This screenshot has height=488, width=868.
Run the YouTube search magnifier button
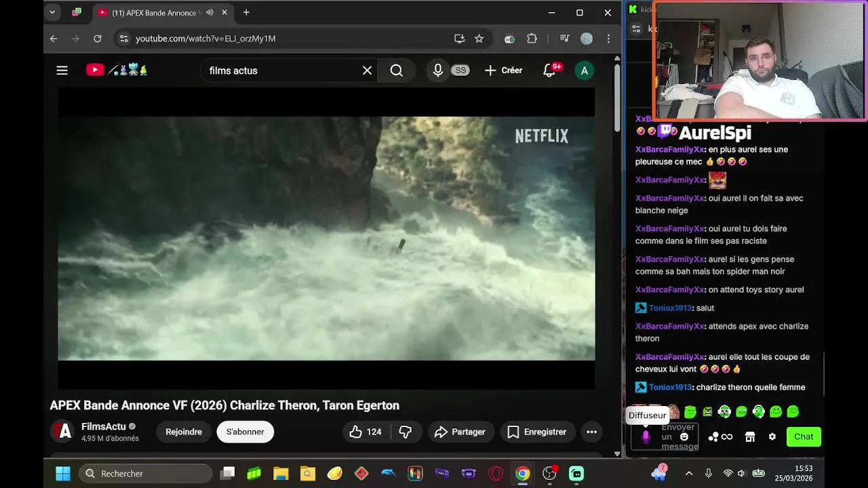(397, 70)
